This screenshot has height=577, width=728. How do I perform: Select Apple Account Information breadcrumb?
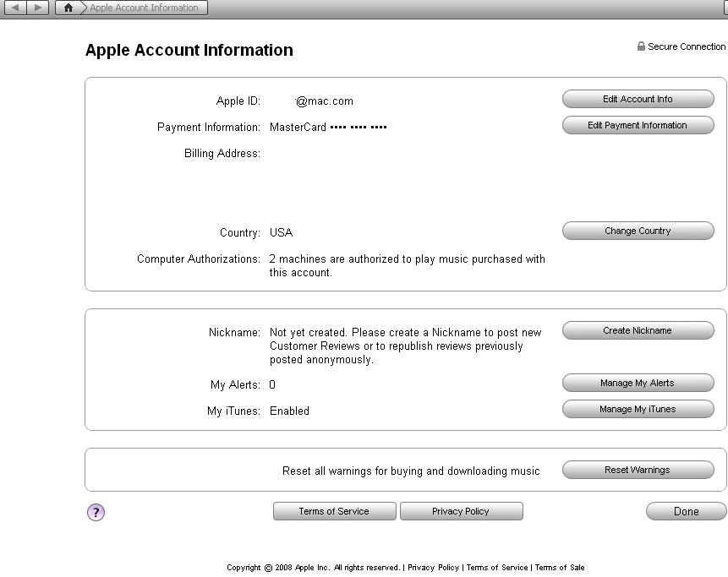[x=144, y=8]
